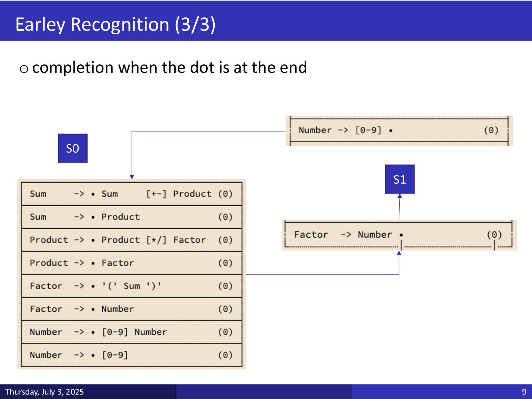This screenshot has width=532, height=399.
Task: Select last row Number -> • [0-9]
Action: tap(132, 355)
